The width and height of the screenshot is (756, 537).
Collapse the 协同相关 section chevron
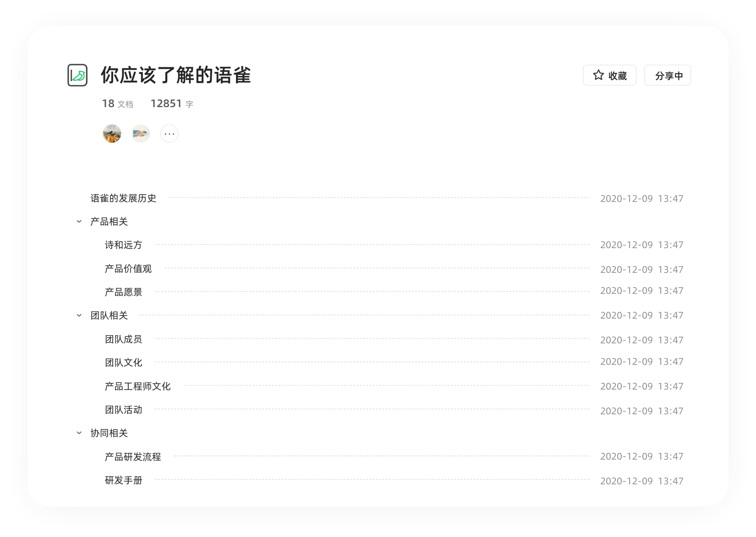click(79, 433)
